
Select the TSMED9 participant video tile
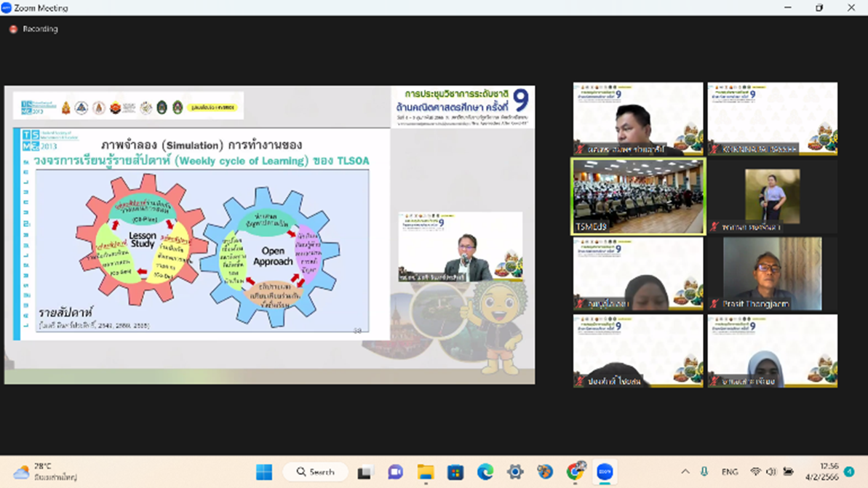click(x=638, y=196)
